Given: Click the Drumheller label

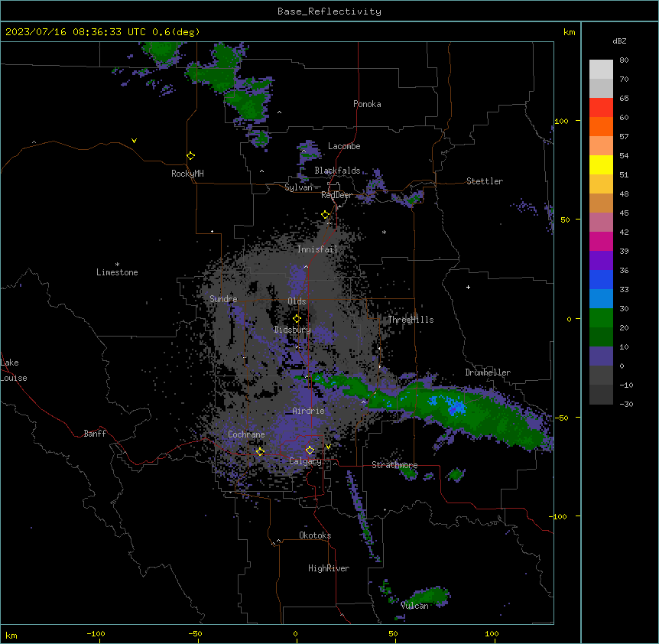Looking at the screenshot, I should click(488, 372).
